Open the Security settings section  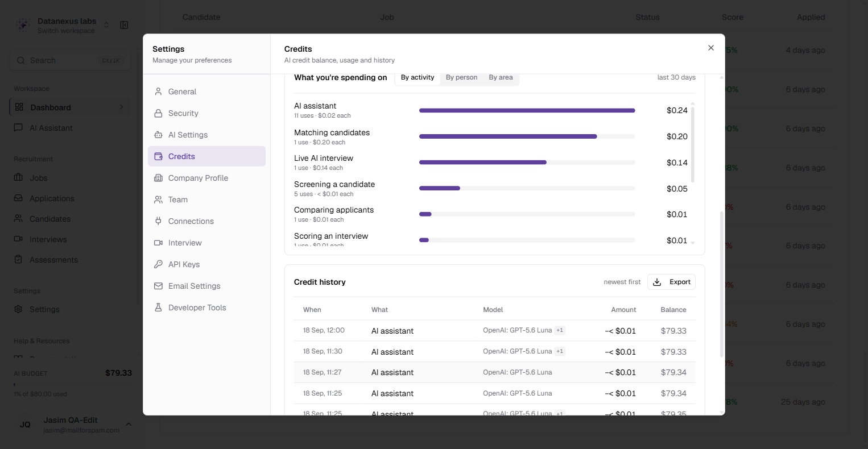coord(206,113)
